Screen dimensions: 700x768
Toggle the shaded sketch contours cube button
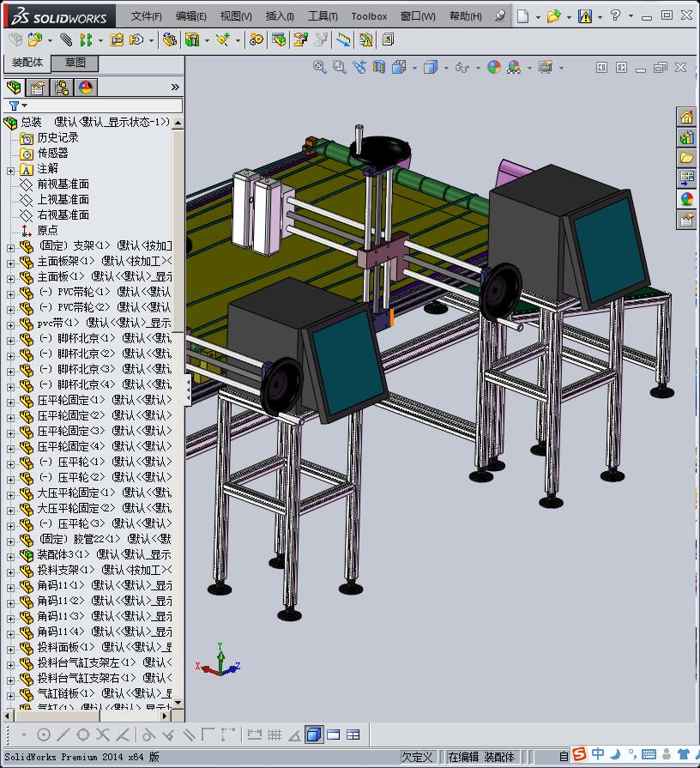(x=314, y=735)
